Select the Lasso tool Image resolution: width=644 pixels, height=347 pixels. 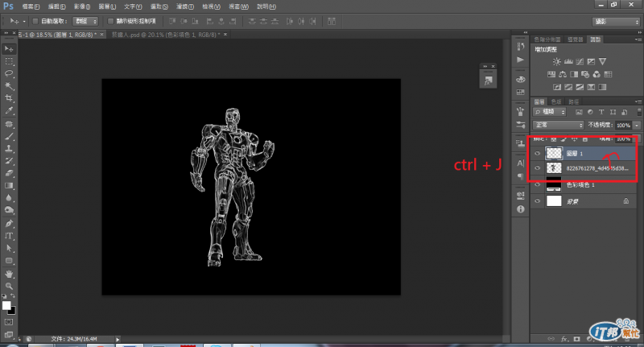[10, 73]
